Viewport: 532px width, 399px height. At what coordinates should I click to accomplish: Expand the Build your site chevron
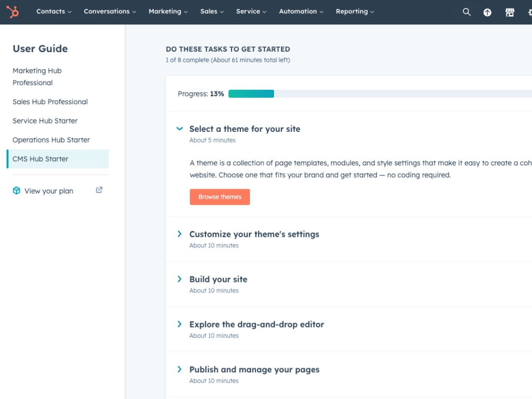tap(179, 279)
